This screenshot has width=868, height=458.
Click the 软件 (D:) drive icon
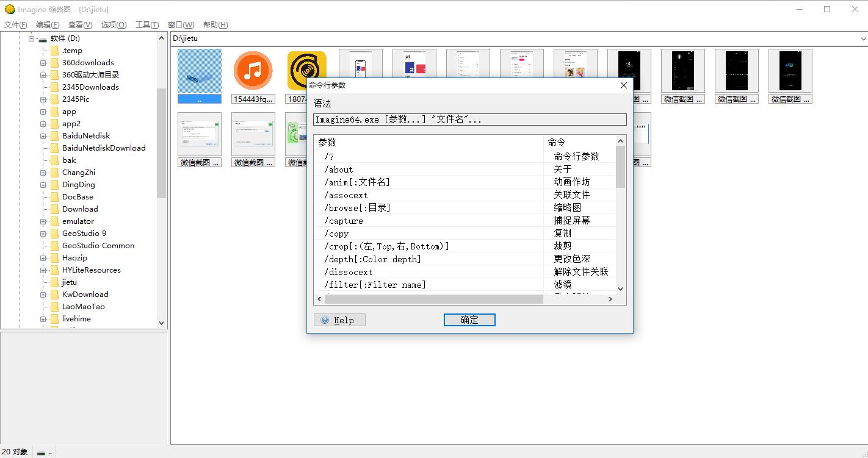pos(43,39)
